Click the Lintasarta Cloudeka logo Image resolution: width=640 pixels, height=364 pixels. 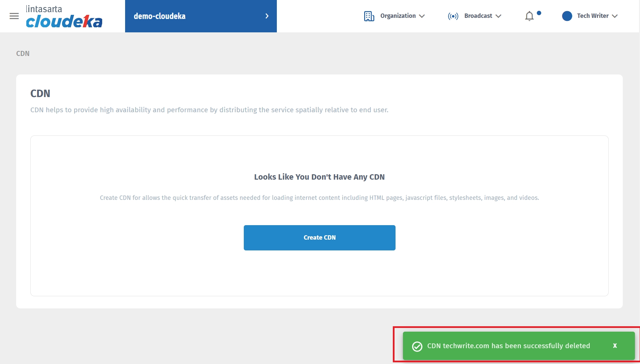64,17
